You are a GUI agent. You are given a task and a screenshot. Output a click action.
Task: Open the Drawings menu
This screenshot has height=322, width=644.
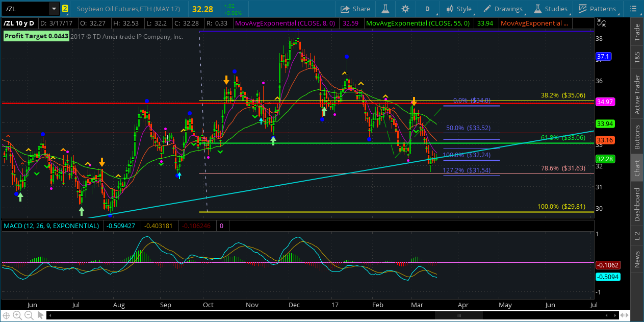[503, 9]
